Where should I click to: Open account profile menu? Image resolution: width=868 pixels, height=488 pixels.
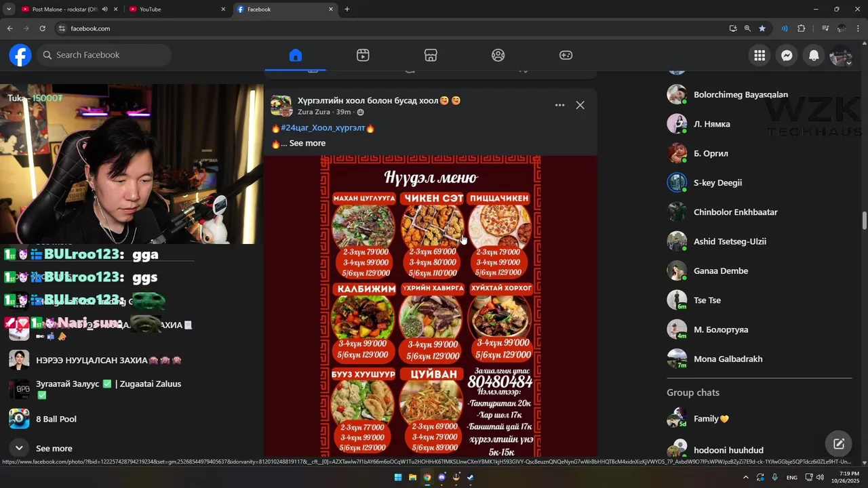pos(841,56)
